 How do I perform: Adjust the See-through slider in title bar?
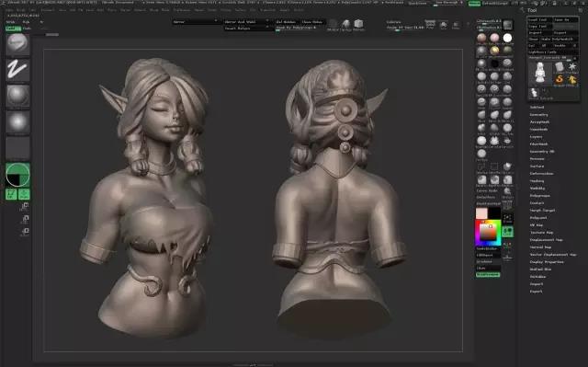pos(449,4)
